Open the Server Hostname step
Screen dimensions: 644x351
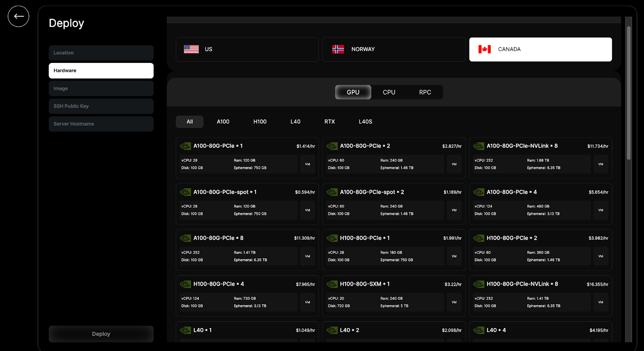point(101,124)
